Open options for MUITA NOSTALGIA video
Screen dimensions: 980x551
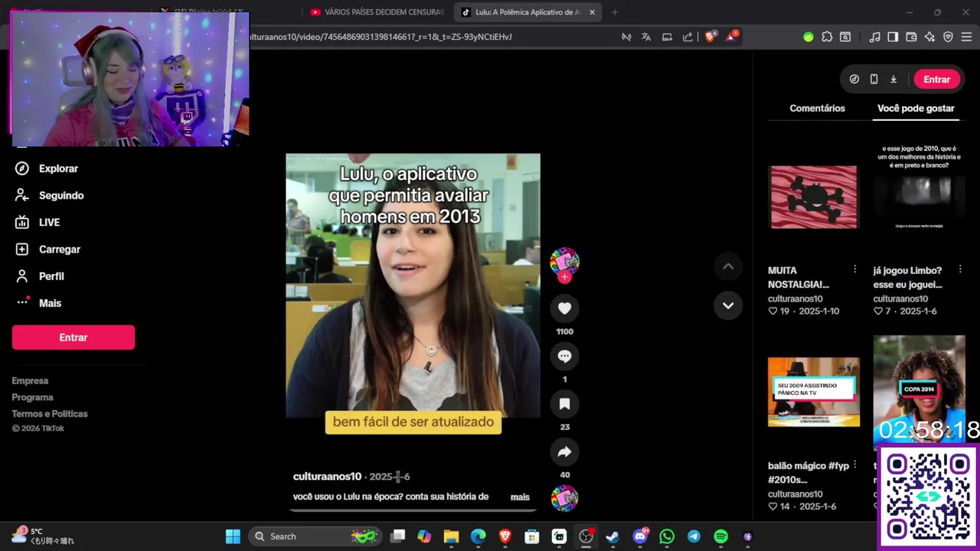tap(854, 269)
